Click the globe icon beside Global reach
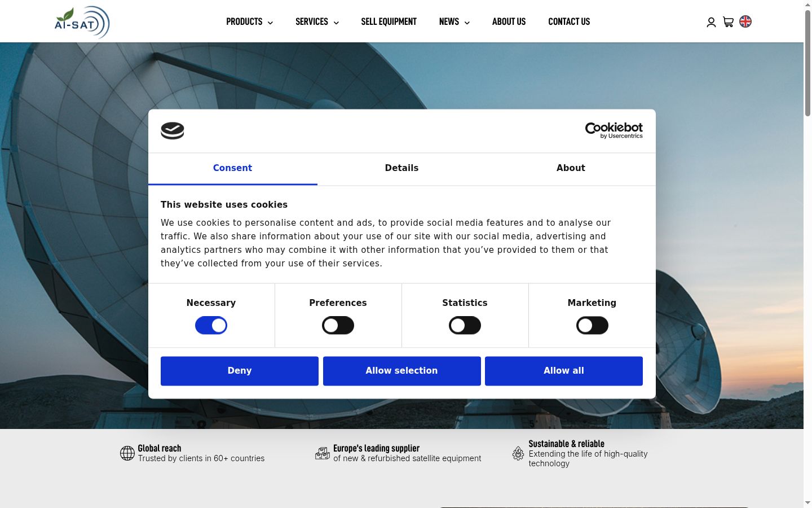This screenshot has width=812, height=508. 127,453
